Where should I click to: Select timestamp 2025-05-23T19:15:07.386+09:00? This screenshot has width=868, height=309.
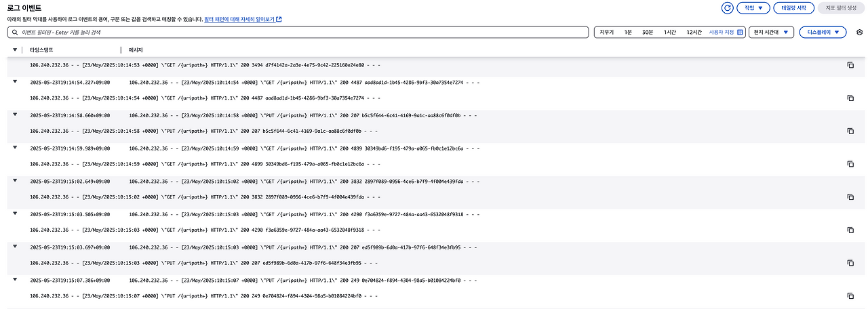click(x=70, y=280)
